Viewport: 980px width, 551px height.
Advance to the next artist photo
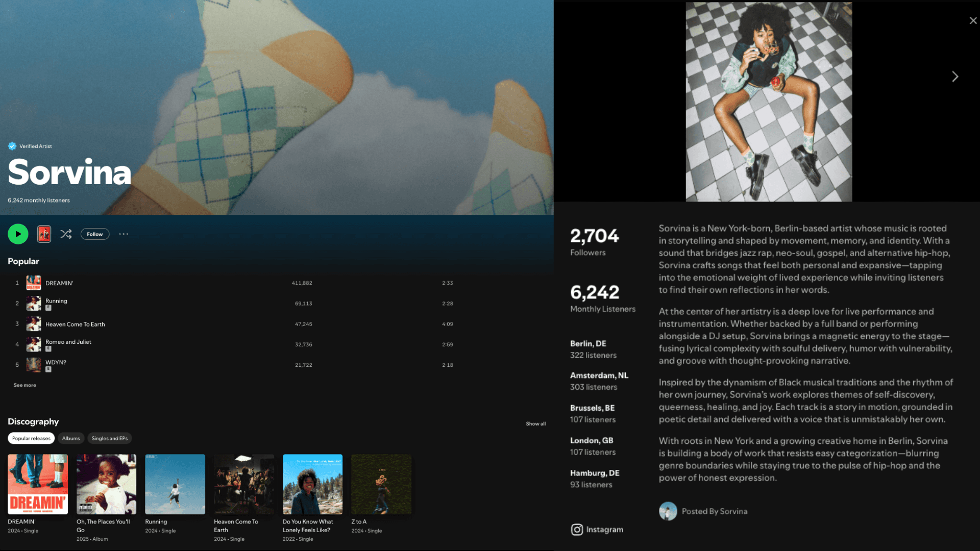pyautogui.click(x=955, y=77)
